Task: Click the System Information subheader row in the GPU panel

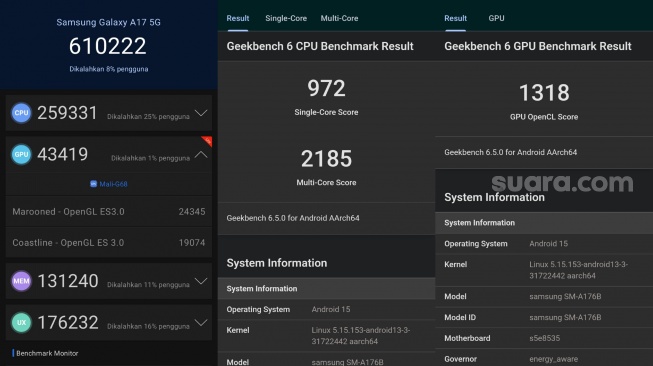Action: [x=544, y=223]
